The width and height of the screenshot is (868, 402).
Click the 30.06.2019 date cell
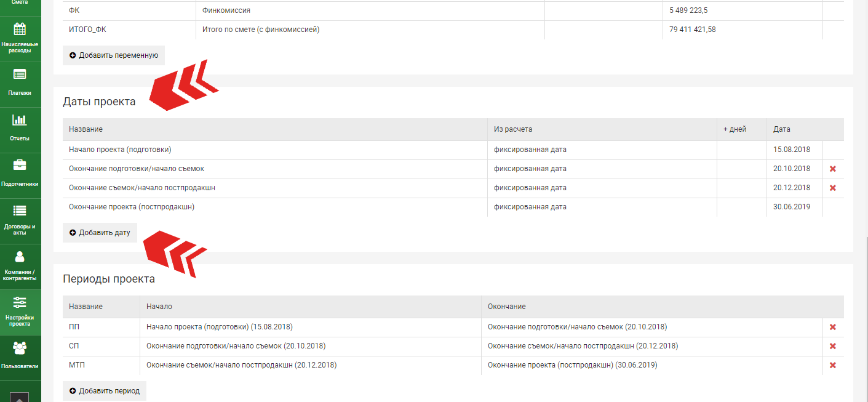(792, 207)
